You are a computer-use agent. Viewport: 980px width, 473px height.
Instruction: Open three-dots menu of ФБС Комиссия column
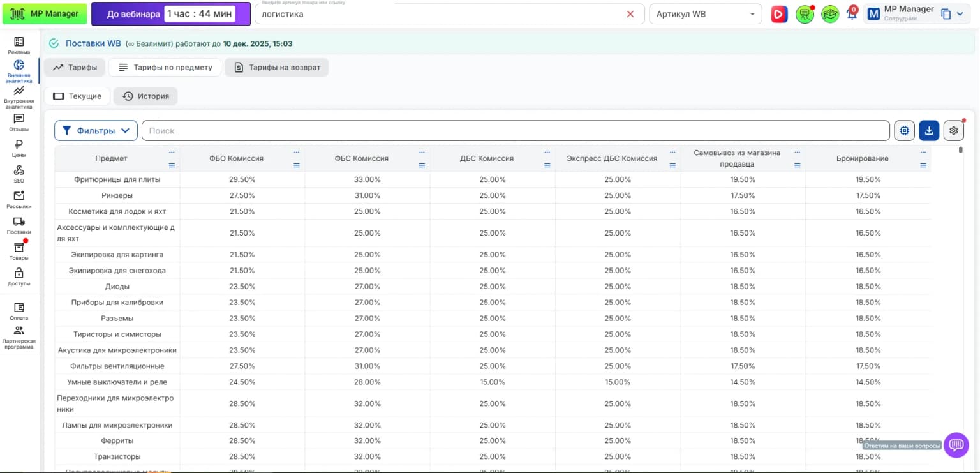(x=422, y=153)
